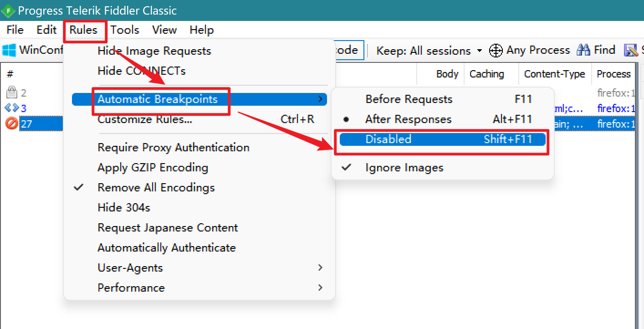Select session number 3
The width and height of the screenshot is (644, 329).
[x=24, y=109]
